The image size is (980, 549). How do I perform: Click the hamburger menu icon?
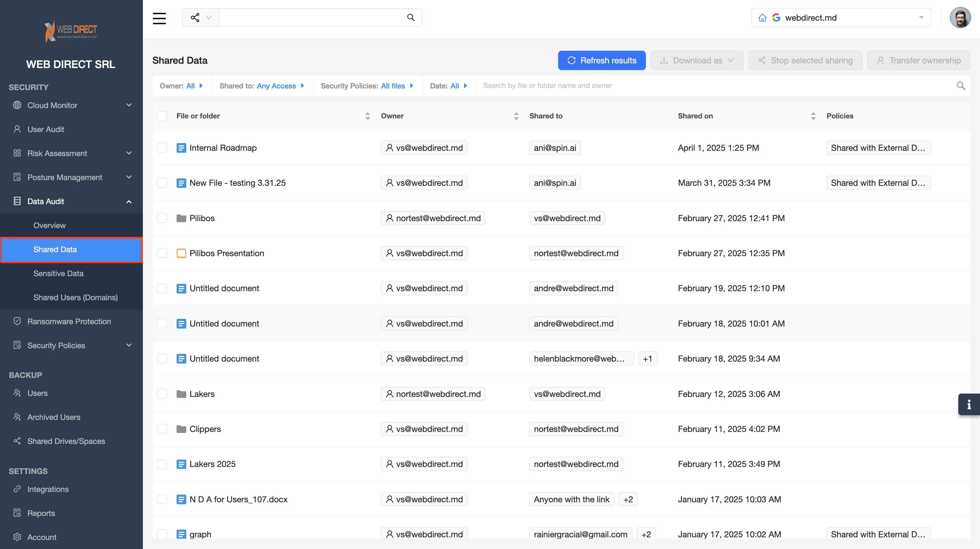(159, 18)
